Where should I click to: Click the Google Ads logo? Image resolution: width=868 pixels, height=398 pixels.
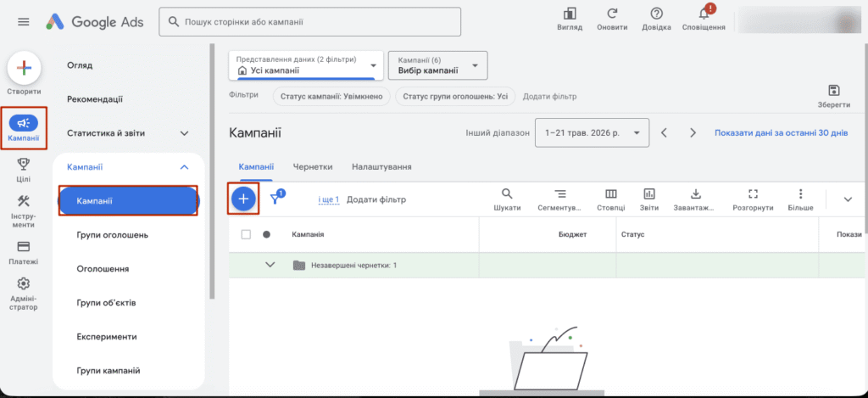click(x=95, y=21)
